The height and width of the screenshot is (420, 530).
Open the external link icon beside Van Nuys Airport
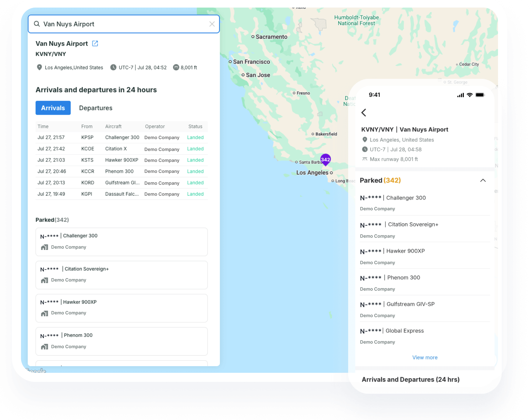(95, 44)
